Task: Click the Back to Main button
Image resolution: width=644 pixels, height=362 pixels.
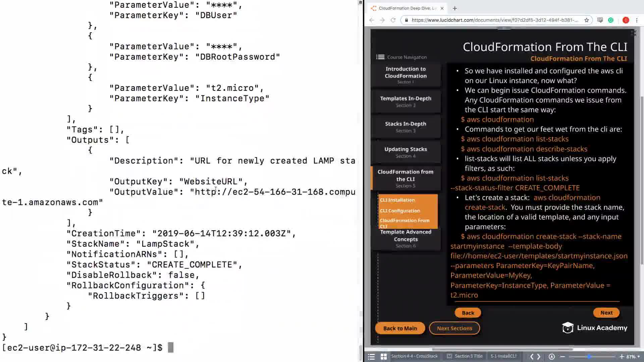Action: tap(400, 328)
